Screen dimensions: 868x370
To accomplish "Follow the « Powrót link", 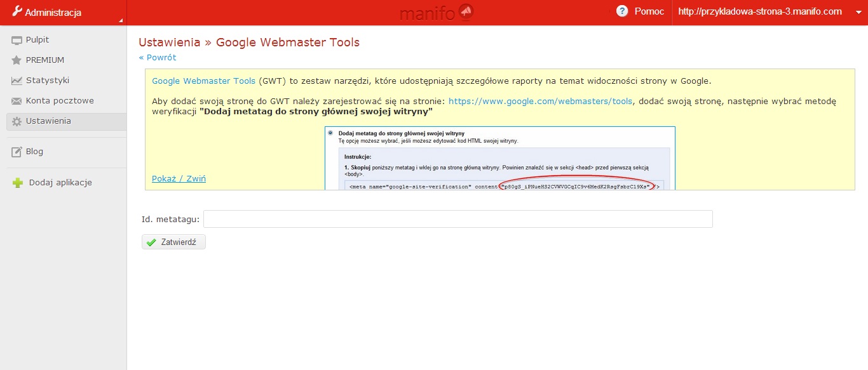I will (x=158, y=57).
